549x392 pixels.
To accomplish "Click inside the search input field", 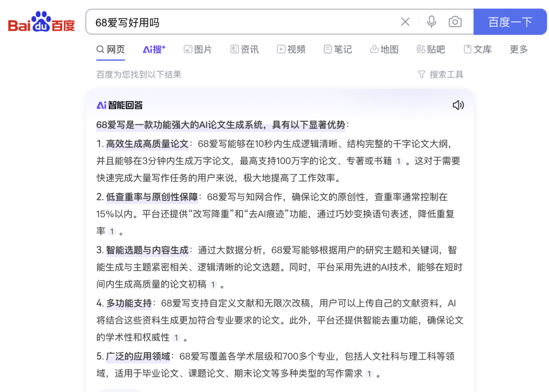I will pyautogui.click(x=244, y=22).
